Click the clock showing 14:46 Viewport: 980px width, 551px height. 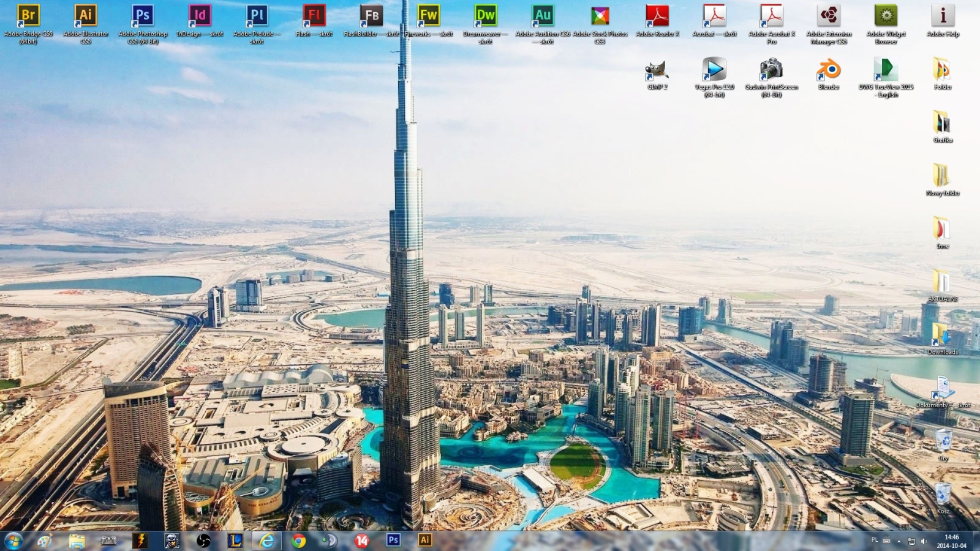[x=951, y=541]
